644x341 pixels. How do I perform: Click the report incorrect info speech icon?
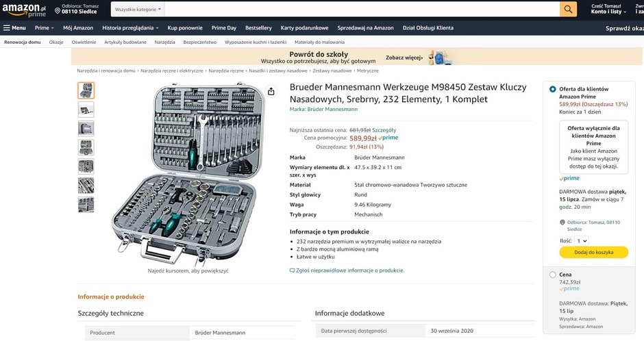pos(292,270)
